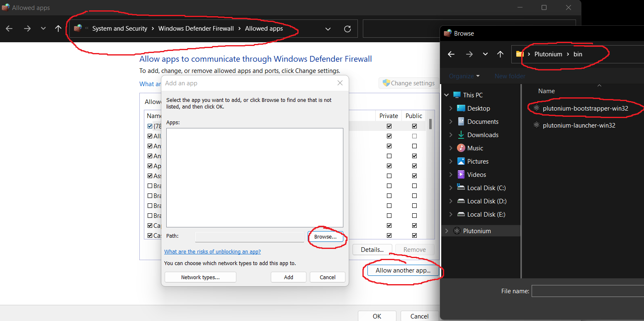Toggle Public checkbox in Ap row

point(414,166)
